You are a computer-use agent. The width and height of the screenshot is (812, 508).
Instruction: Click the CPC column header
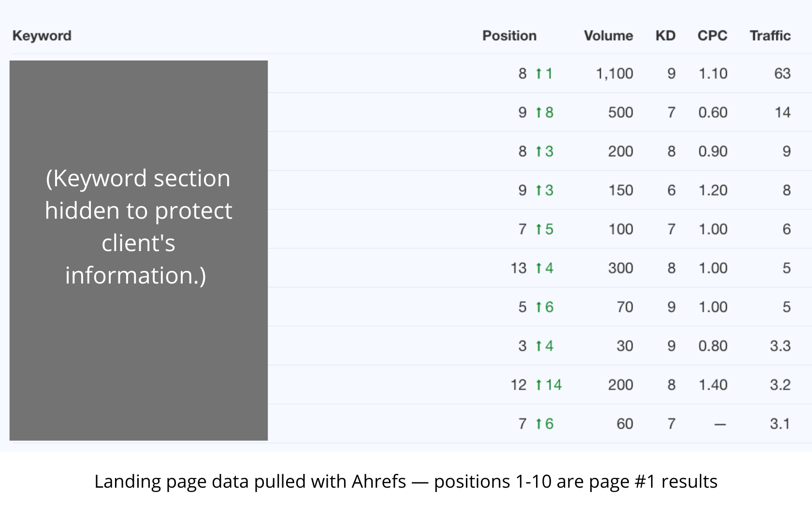point(712,36)
